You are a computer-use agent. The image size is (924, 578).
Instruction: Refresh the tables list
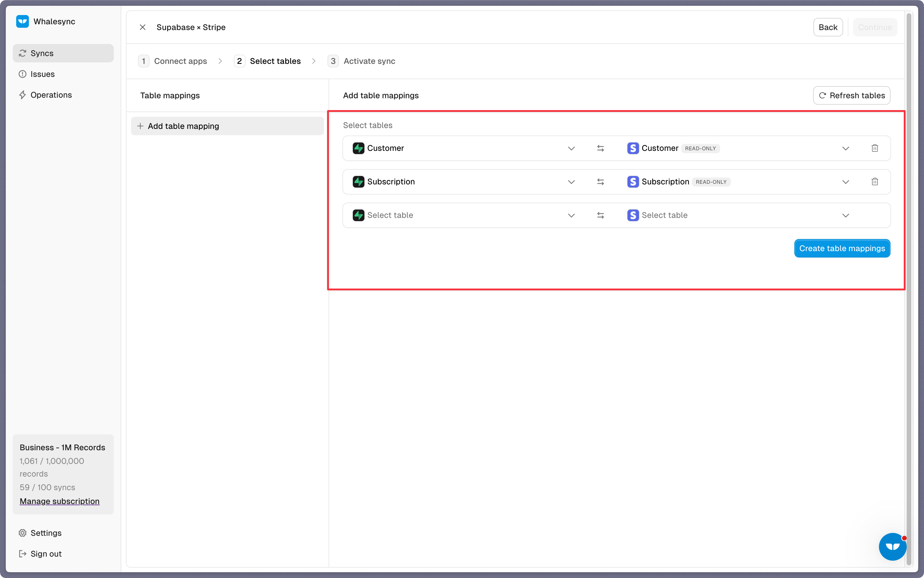[852, 96]
